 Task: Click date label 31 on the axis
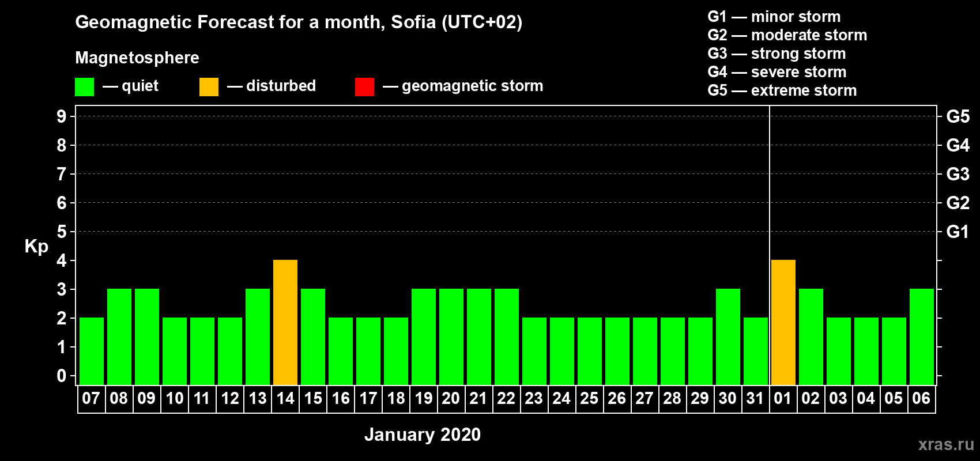755,398
